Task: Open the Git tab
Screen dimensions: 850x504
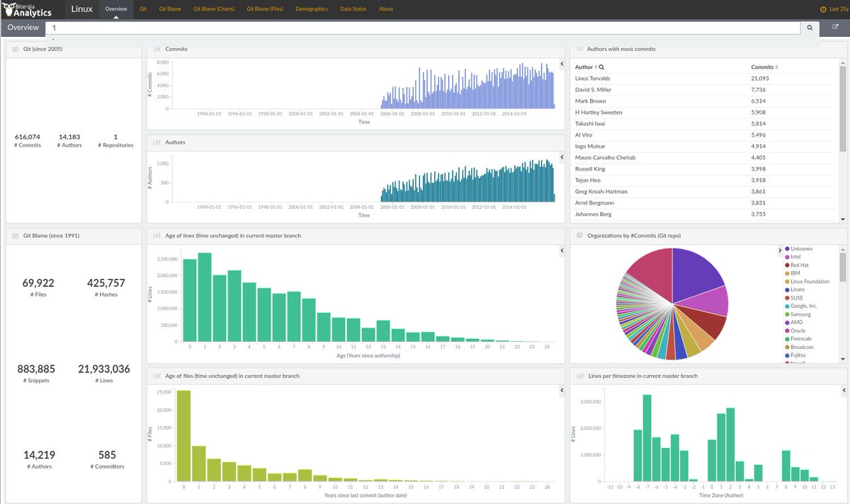Action: click(143, 9)
